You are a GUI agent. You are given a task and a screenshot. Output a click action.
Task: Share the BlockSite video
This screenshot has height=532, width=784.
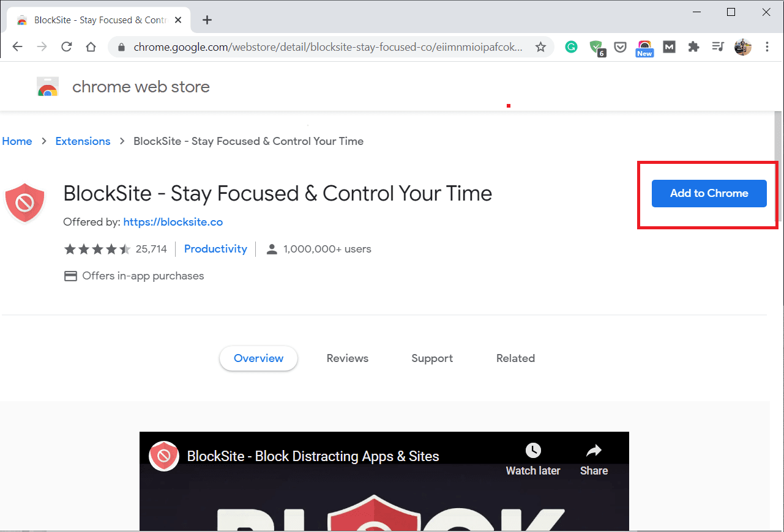pyautogui.click(x=594, y=459)
